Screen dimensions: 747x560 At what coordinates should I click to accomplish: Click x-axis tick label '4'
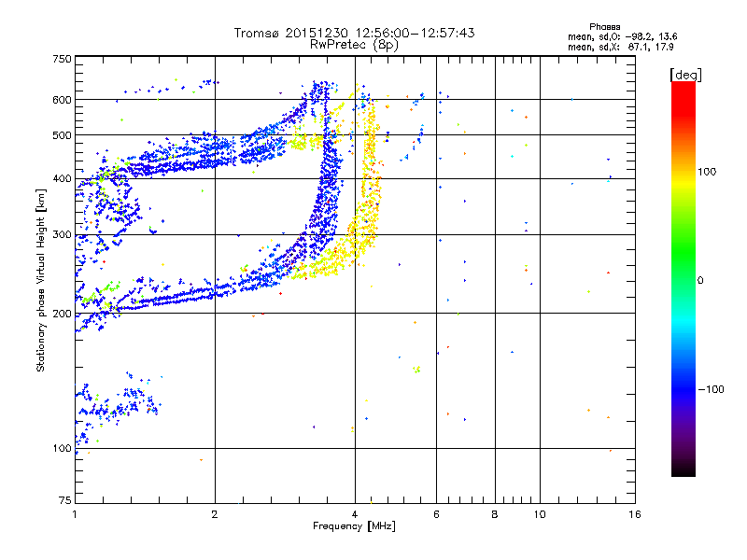[355, 514]
